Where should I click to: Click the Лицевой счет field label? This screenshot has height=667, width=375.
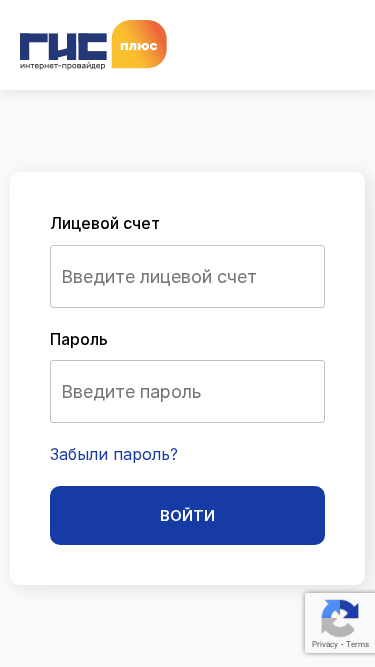click(x=105, y=223)
